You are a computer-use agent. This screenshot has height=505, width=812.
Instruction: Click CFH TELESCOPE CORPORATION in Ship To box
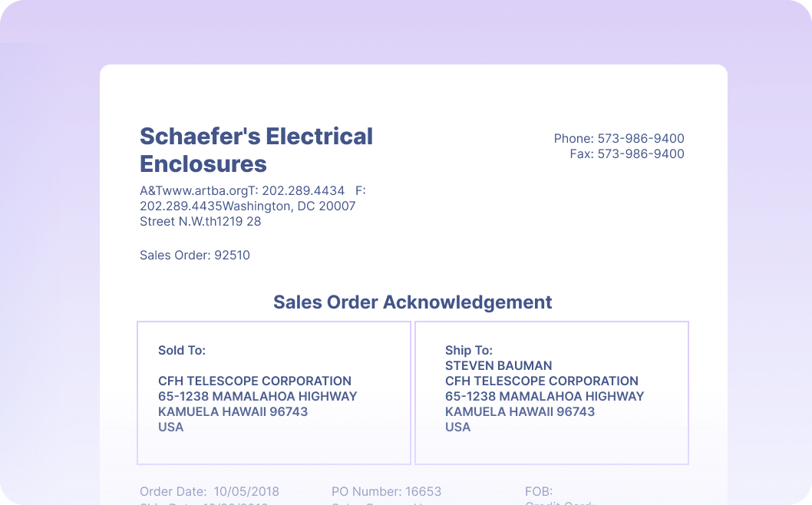(541, 381)
